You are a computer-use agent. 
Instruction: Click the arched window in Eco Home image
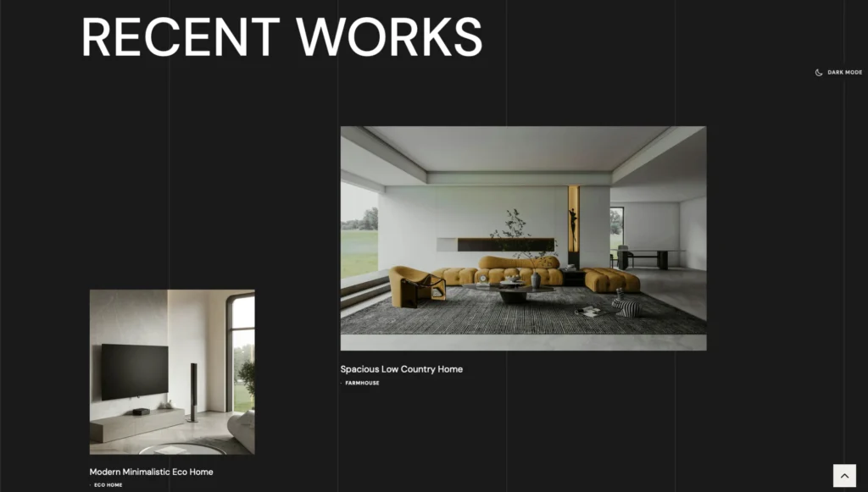click(242, 351)
